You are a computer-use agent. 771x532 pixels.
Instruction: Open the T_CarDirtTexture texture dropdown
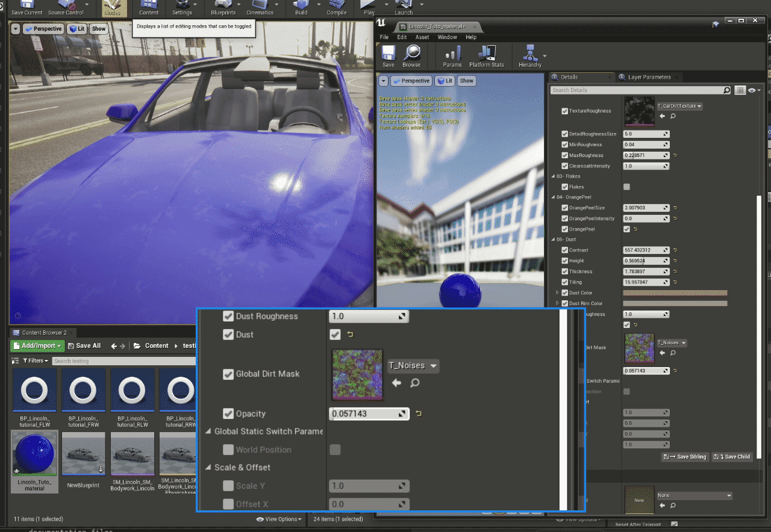tap(679, 106)
